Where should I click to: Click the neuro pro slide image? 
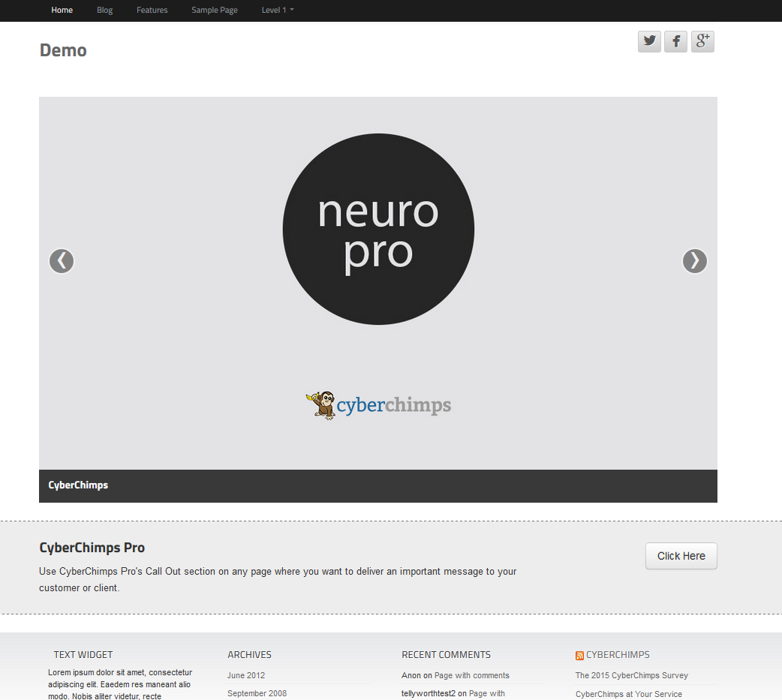point(378,283)
